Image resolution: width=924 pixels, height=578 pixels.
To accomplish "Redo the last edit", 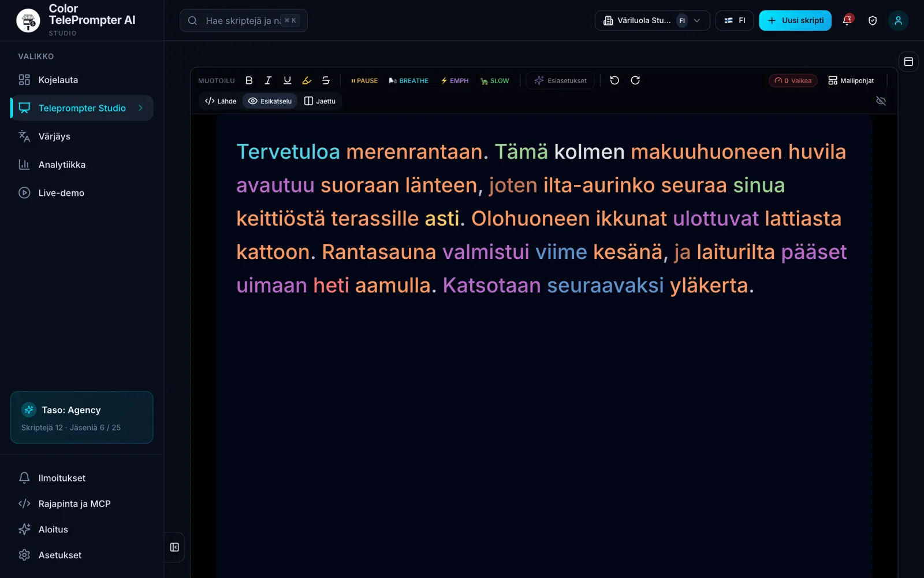I will [635, 80].
